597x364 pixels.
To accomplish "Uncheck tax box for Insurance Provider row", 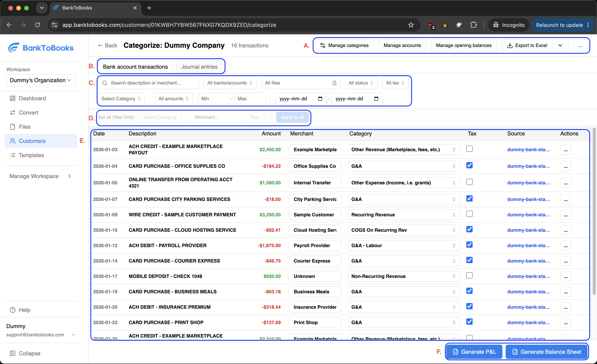I will [469, 306].
